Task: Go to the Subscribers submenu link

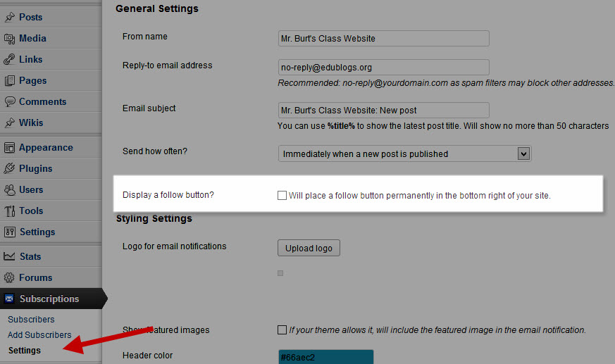Action: coord(31,320)
